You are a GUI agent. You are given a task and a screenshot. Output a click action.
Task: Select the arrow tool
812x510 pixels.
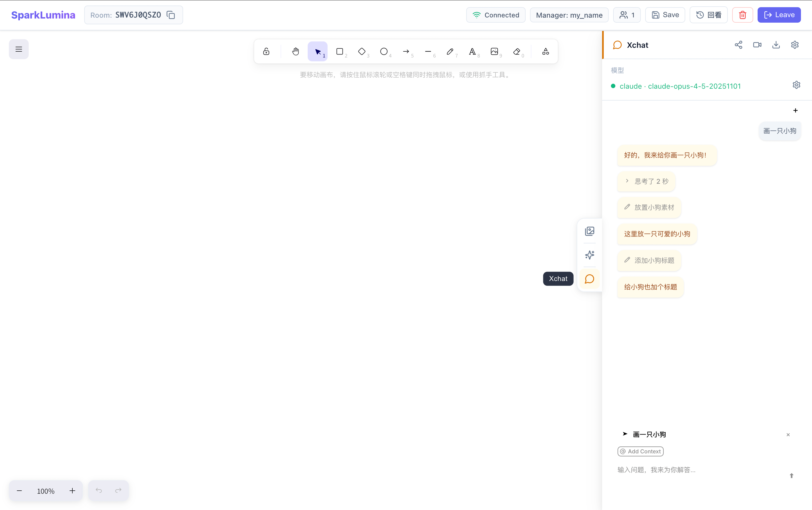[x=406, y=51]
